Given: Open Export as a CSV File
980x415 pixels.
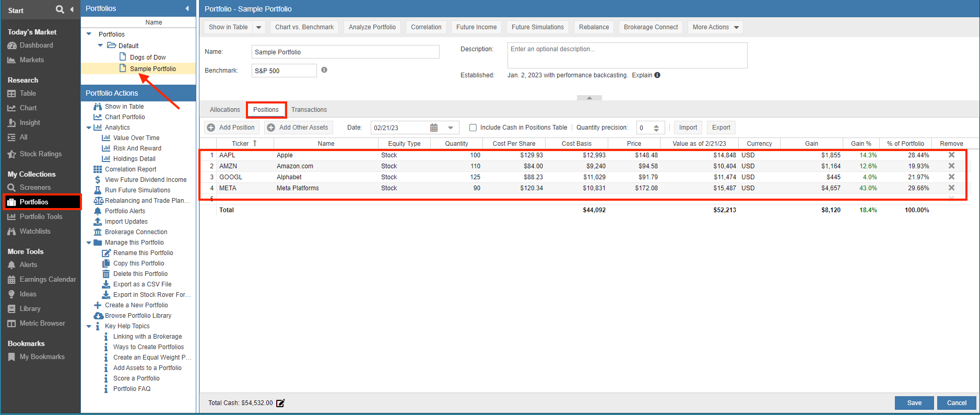Looking at the screenshot, I should [142, 284].
